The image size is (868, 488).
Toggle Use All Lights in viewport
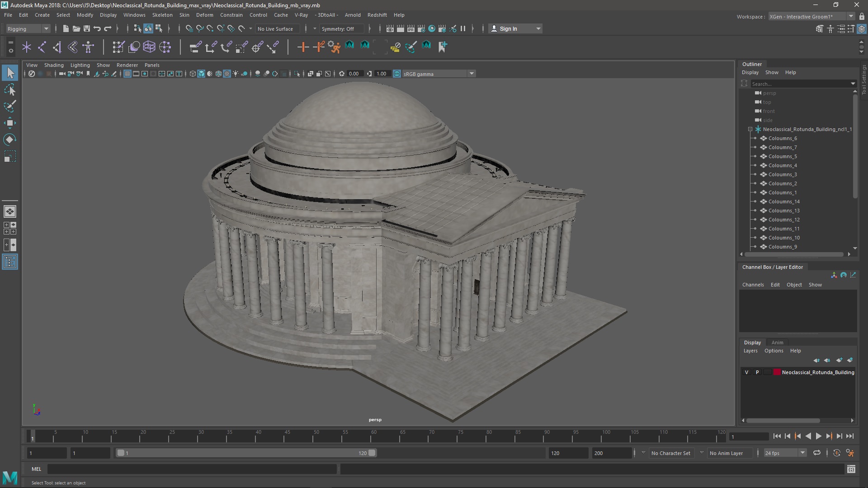point(236,74)
